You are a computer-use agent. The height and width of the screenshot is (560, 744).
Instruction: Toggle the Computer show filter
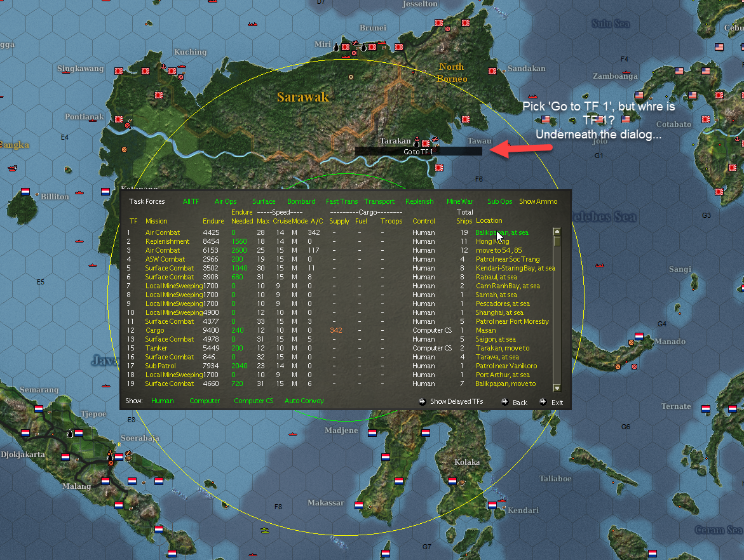pyautogui.click(x=205, y=401)
